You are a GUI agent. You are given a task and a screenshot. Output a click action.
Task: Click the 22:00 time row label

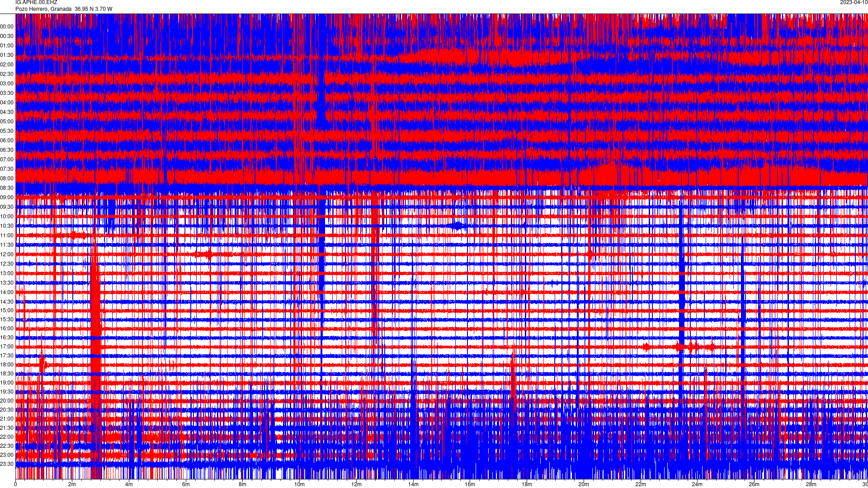(x=7, y=437)
